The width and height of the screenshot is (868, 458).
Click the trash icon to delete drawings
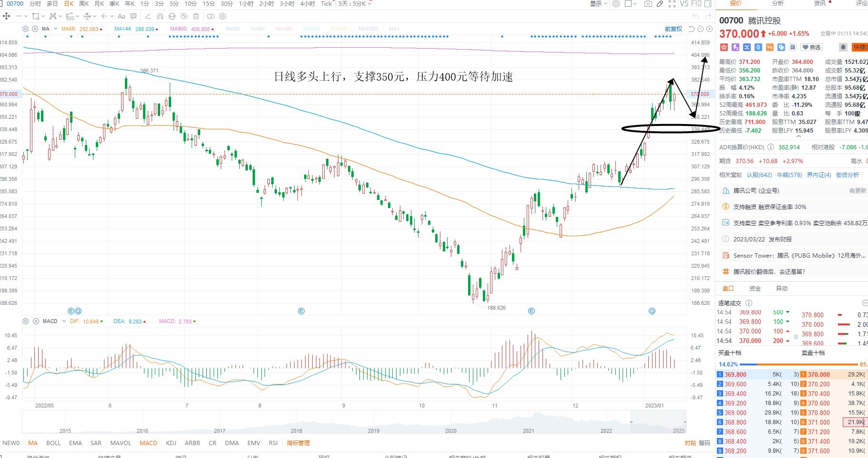coord(196,16)
